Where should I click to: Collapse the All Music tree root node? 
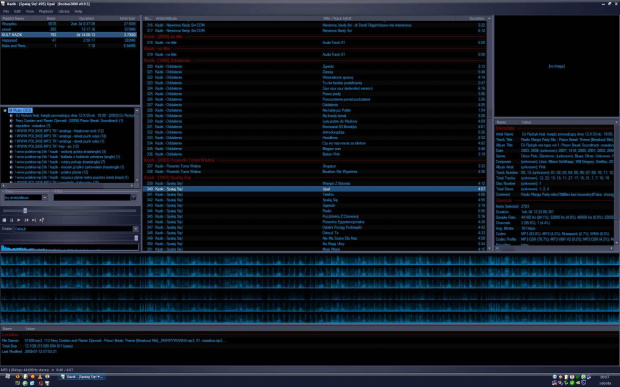tap(5, 110)
